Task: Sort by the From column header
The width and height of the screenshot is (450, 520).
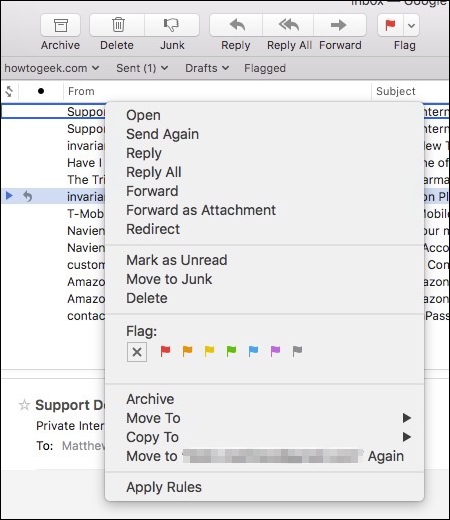Action: pyautogui.click(x=217, y=91)
